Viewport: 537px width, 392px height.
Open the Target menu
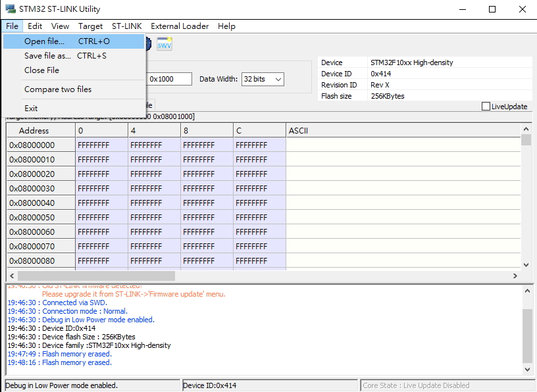pos(90,26)
